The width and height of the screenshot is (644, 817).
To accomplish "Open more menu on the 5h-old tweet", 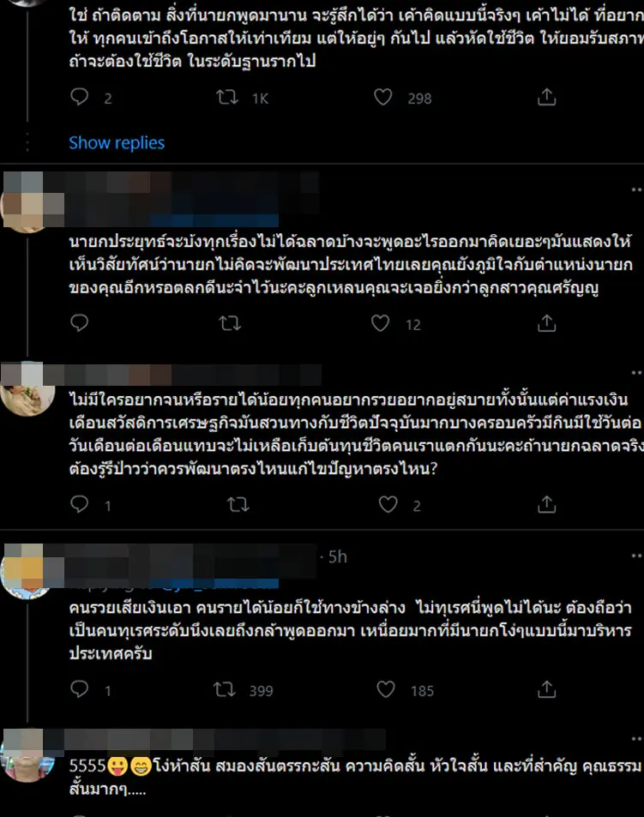I will pyautogui.click(x=633, y=557).
